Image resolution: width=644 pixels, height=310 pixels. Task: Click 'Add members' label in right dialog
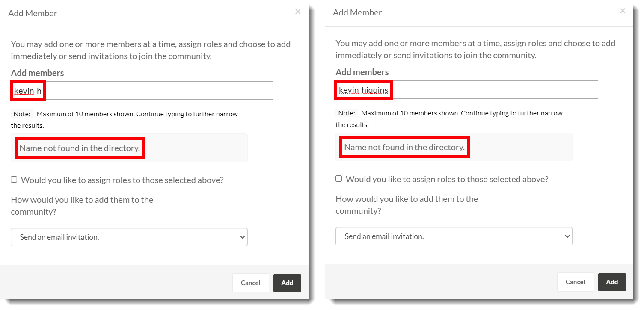362,72
